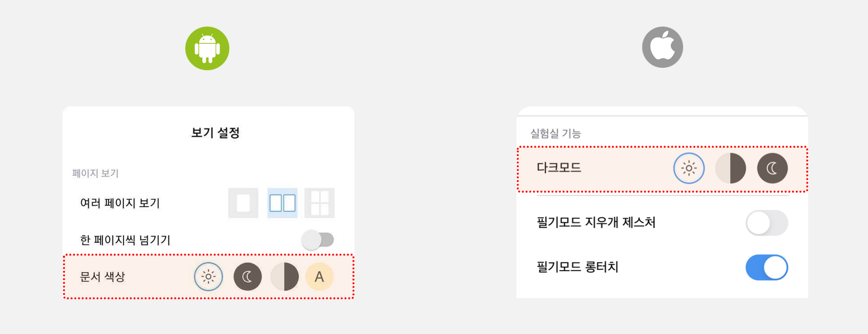Choose light sun mode in 문서 색상
Image resolution: width=868 pixels, height=334 pixels.
click(208, 277)
